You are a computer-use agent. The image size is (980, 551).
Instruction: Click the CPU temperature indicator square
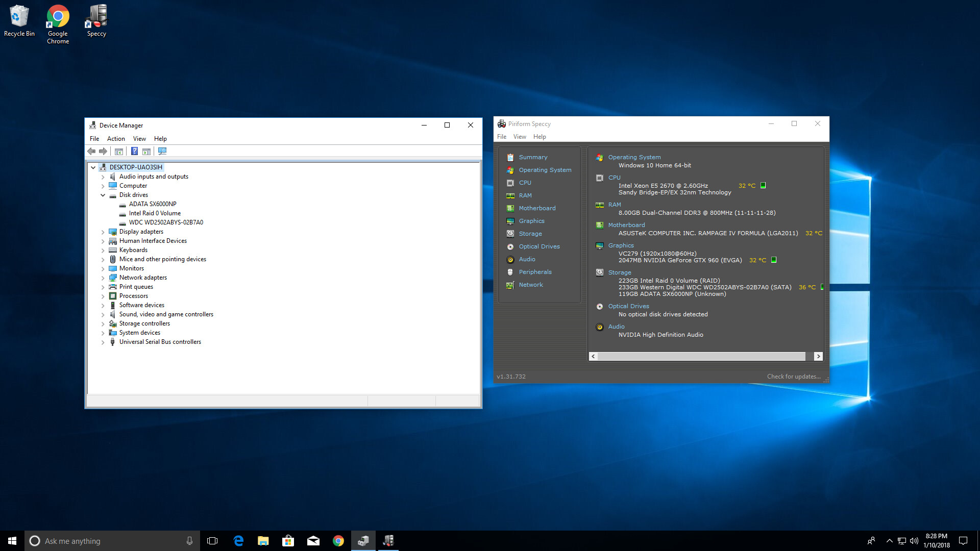tap(763, 185)
